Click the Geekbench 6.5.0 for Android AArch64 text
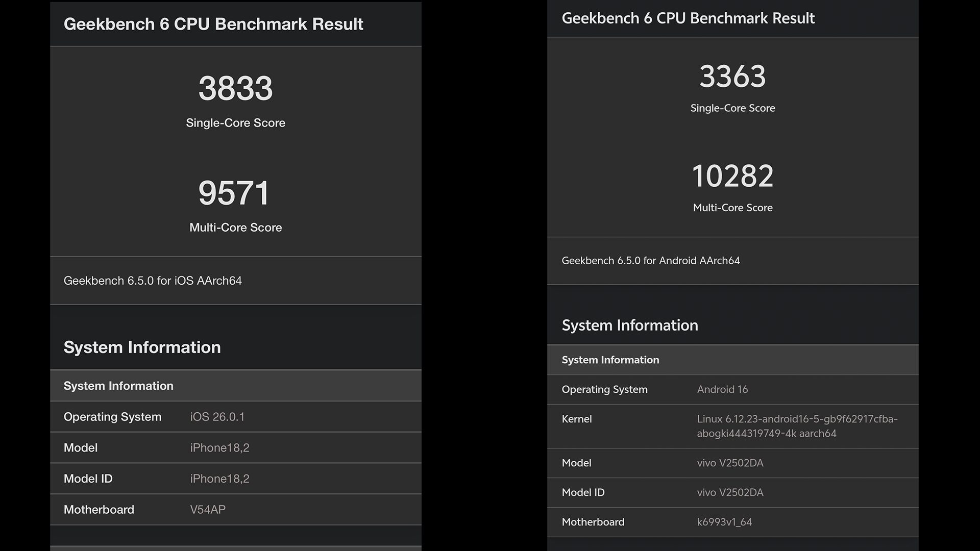Viewport: 980px width, 551px height. click(650, 261)
